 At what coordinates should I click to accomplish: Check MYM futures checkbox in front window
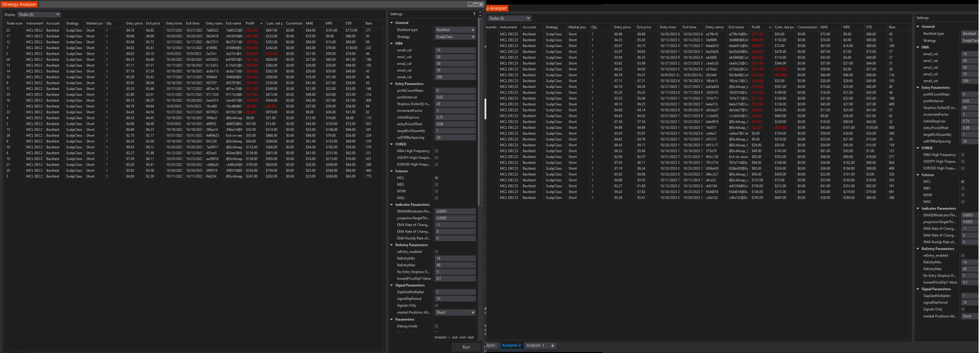(436, 191)
